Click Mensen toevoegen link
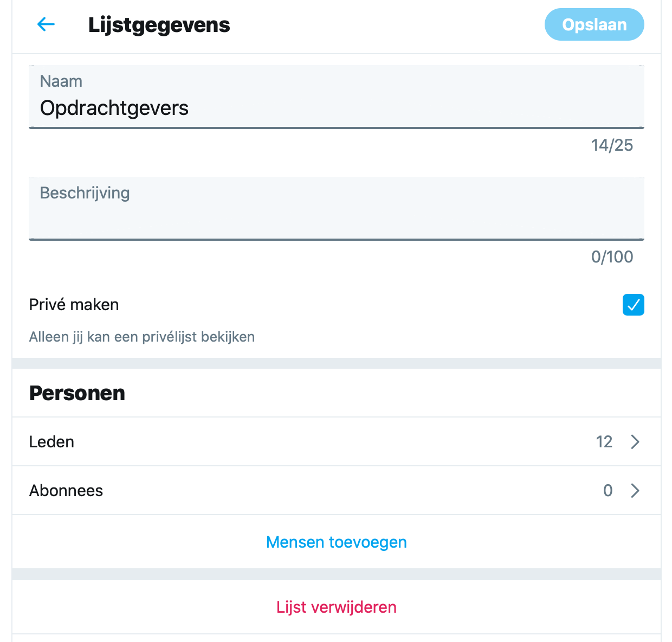The image size is (672, 642). coord(337,542)
